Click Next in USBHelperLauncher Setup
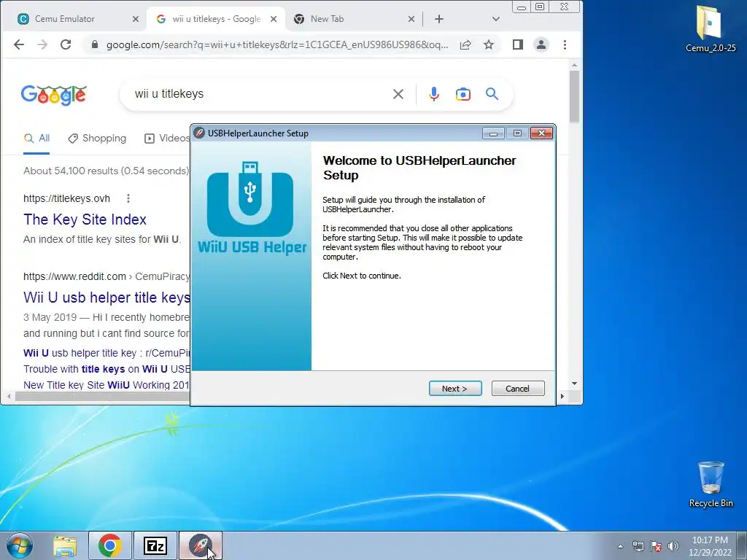The width and height of the screenshot is (747, 560). pyautogui.click(x=455, y=389)
